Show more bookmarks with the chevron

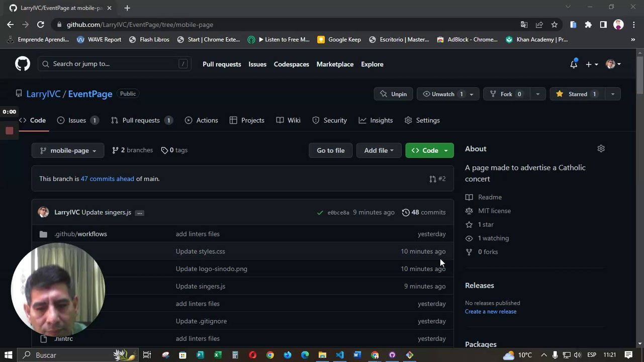click(633, 39)
